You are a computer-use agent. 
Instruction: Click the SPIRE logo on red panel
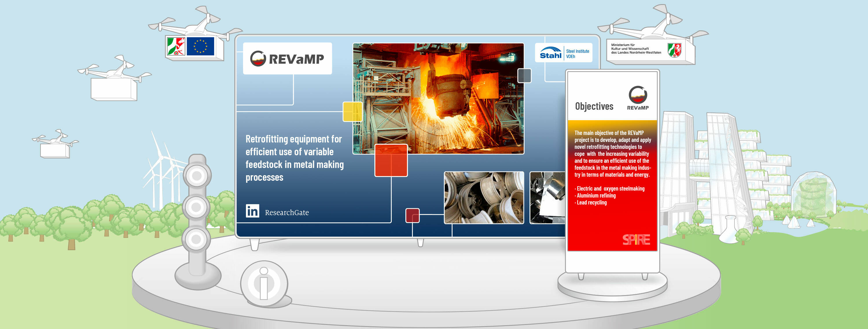(x=636, y=240)
